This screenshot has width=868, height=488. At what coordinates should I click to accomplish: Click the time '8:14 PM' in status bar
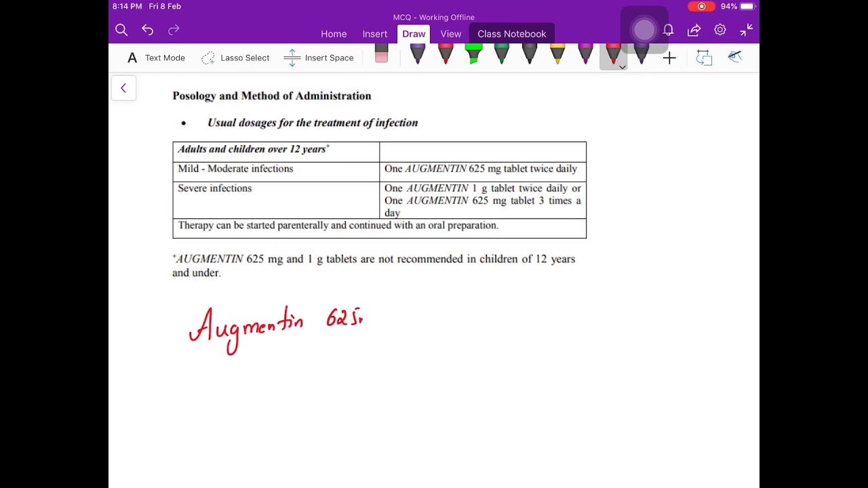[x=127, y=6]
